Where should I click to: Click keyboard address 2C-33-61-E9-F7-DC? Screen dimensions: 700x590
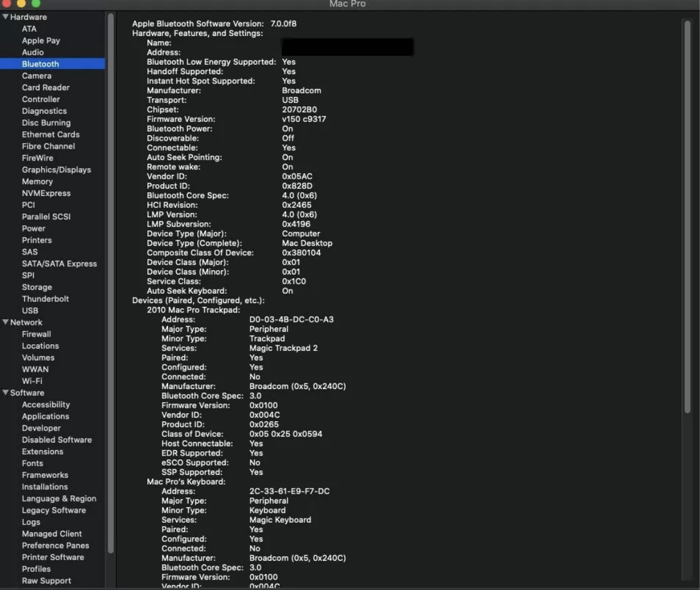pyautogui.click(x=289, y=491)
